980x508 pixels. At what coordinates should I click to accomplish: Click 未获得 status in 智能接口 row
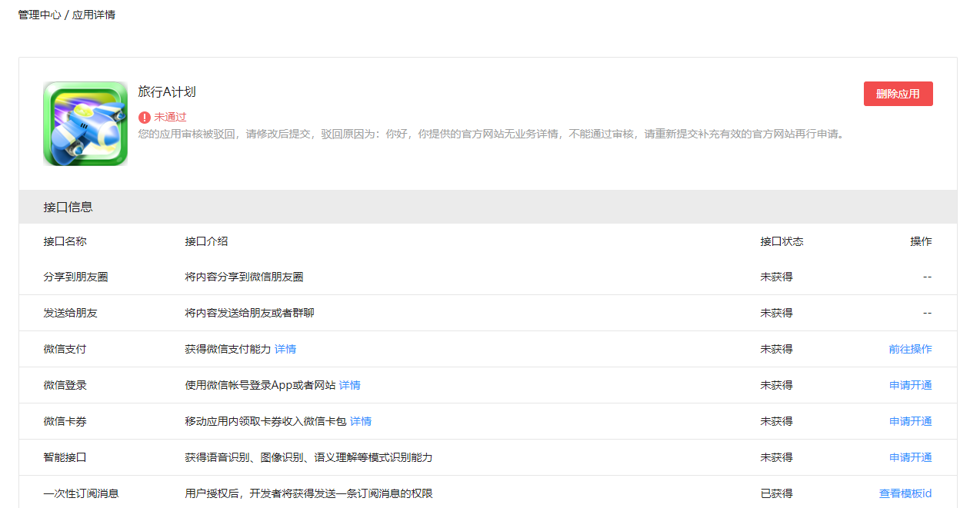click(776, 457)
